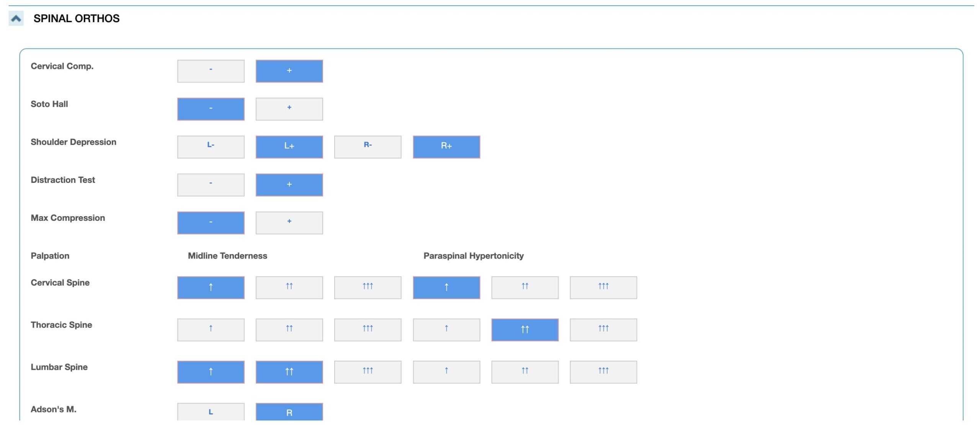980x438 pixels.
Task: Select single arrow for Cervical Spine midline tenderness
Action: [211, 287]
